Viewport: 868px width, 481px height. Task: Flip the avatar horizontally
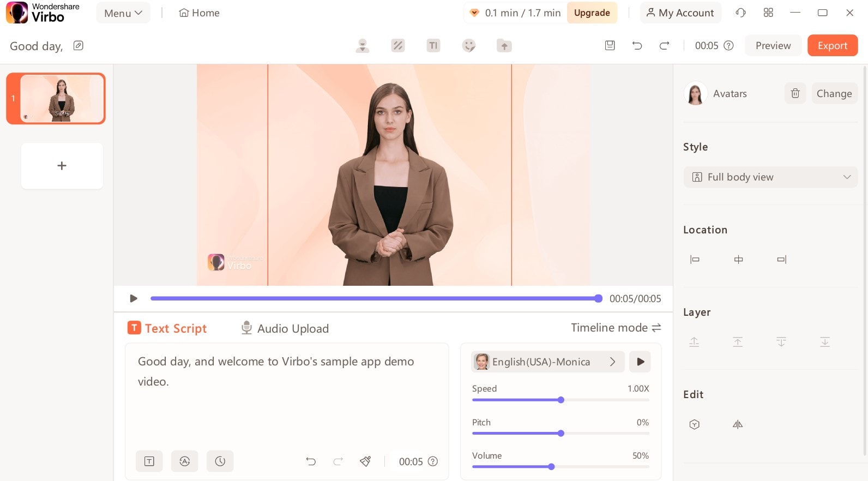click(738, 424)
